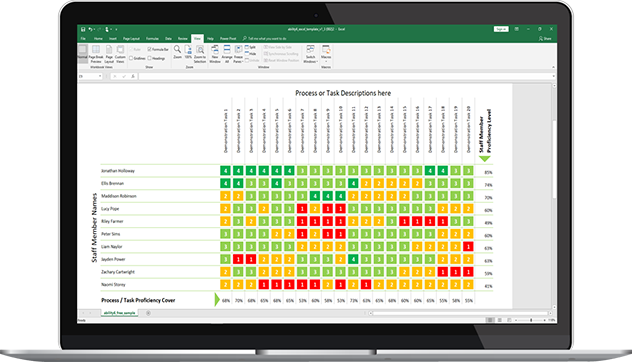The image size is (632, 362).
Task: Select Maddison Robinson name cell
Action: coord(118,196)
